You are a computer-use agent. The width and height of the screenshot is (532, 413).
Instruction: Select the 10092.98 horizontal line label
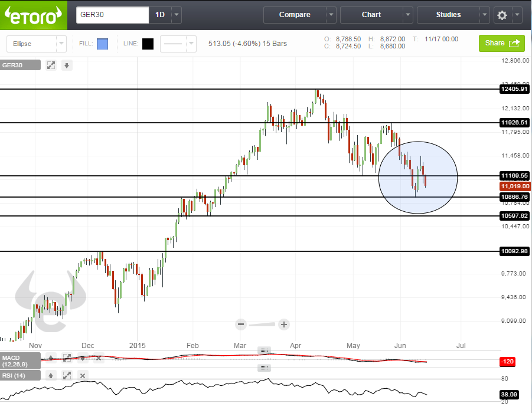coord(514,251)
